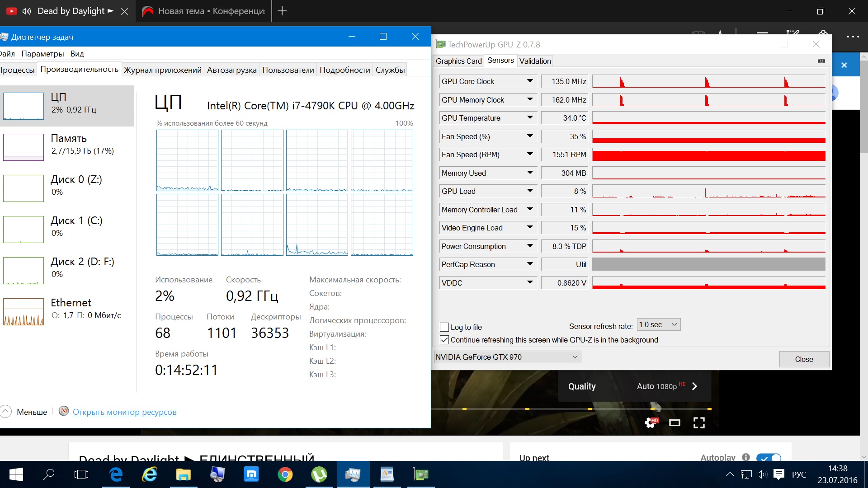This screenshot has height=488, width=868.
Task: Click the Resource Monitor icon
Action: pyautogui.click(x=64, y=411)
